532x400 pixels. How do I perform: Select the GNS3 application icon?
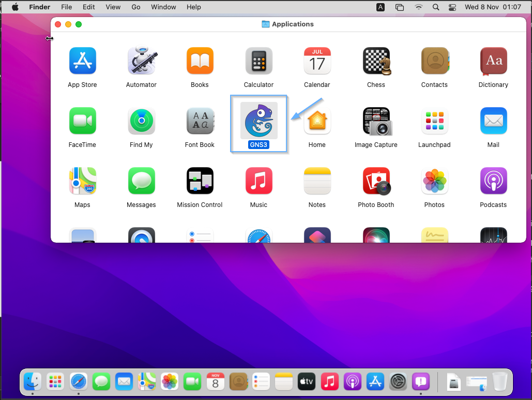point(259,121)
